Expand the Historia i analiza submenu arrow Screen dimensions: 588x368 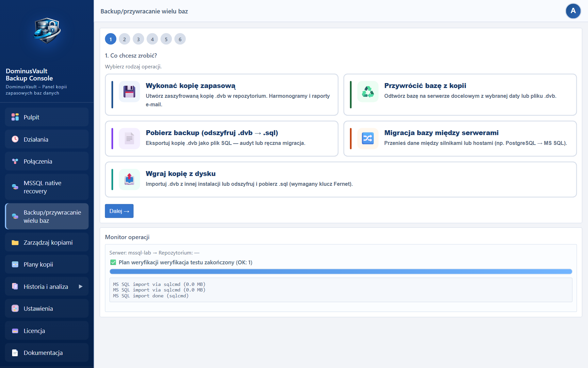coord(80,287)
